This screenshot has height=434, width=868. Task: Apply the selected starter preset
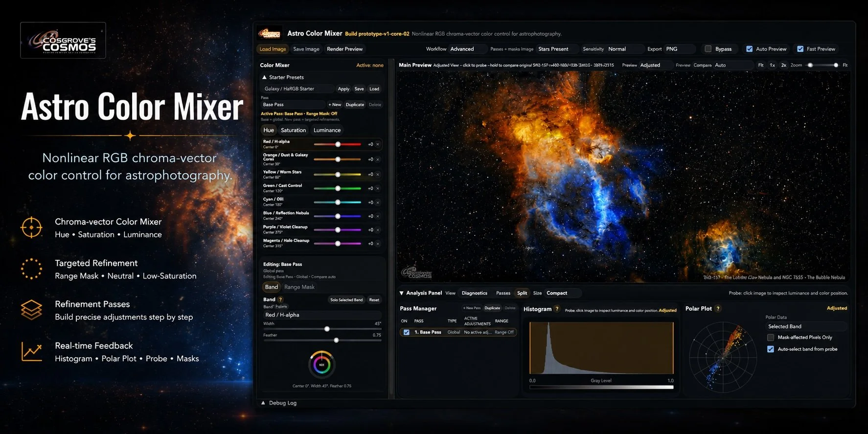click(344, 89)
